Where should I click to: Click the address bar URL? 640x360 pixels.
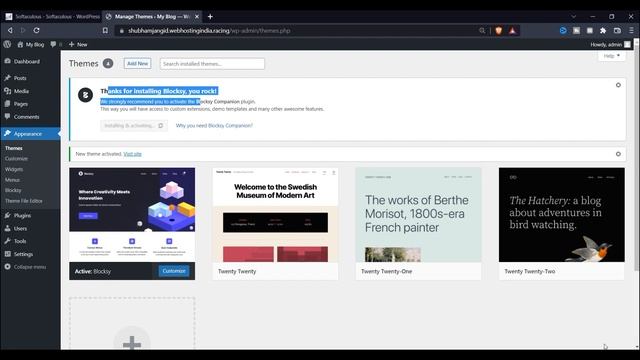coord(209,31)
